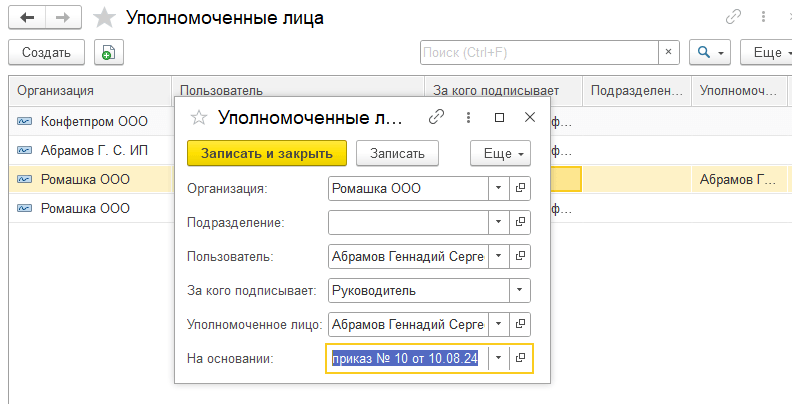Add main list to favorites with star

point(105,18)
